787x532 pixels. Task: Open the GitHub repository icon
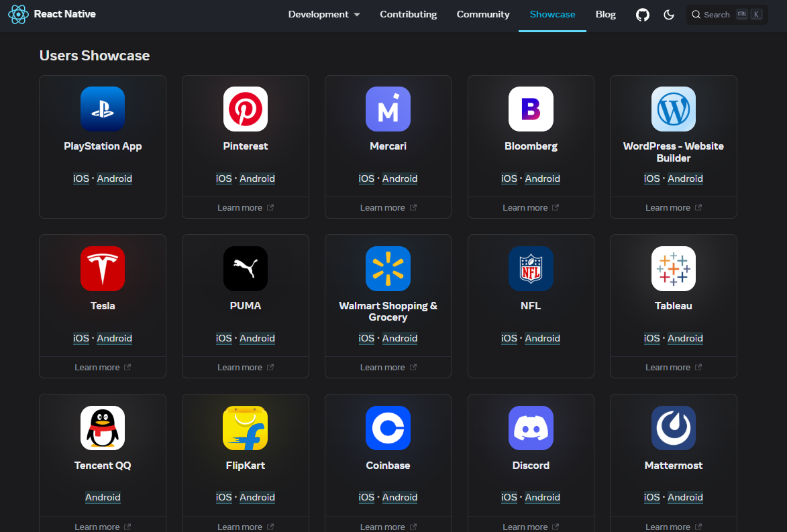pyautogui.click(x=643, y=15)
